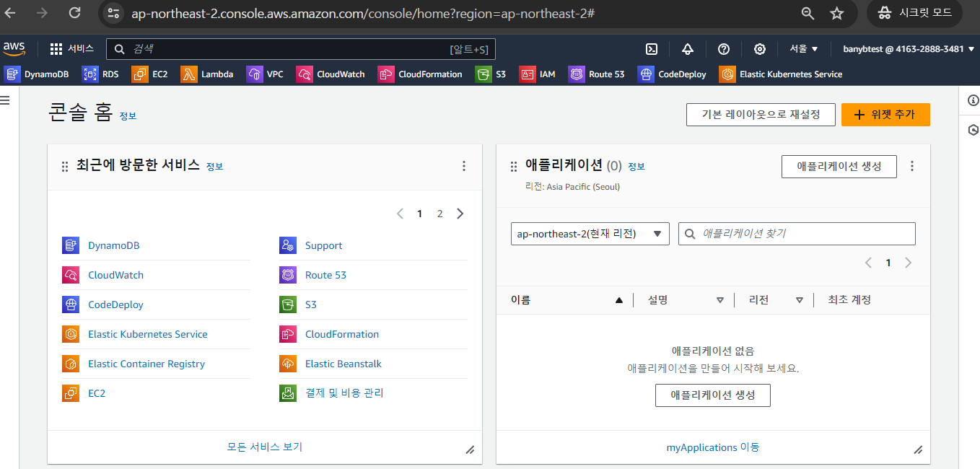Open the view all services link
The height and width of the screenshot is (469, 980).
tap(265, 447)
